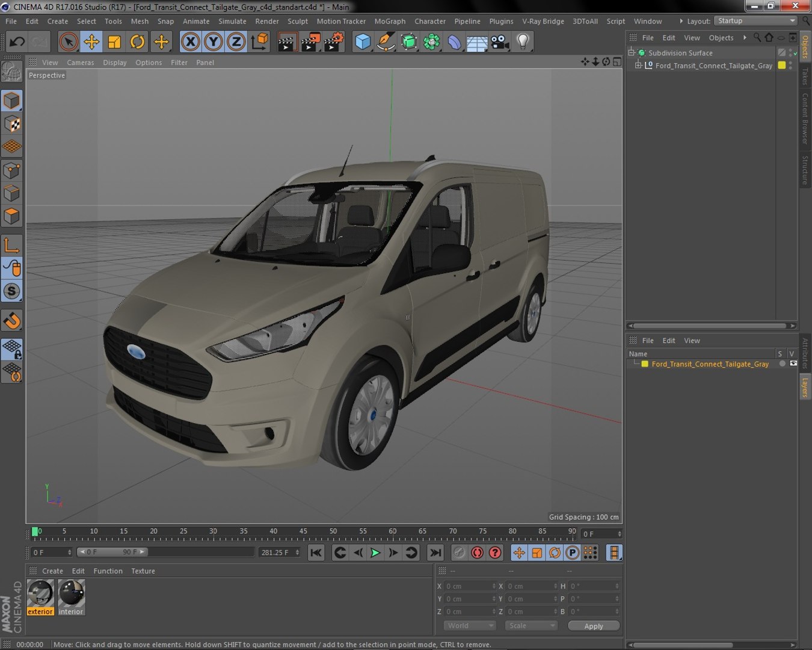Open the Array modeling objects icon
The image size is (812, 650).
pos(431,42)
